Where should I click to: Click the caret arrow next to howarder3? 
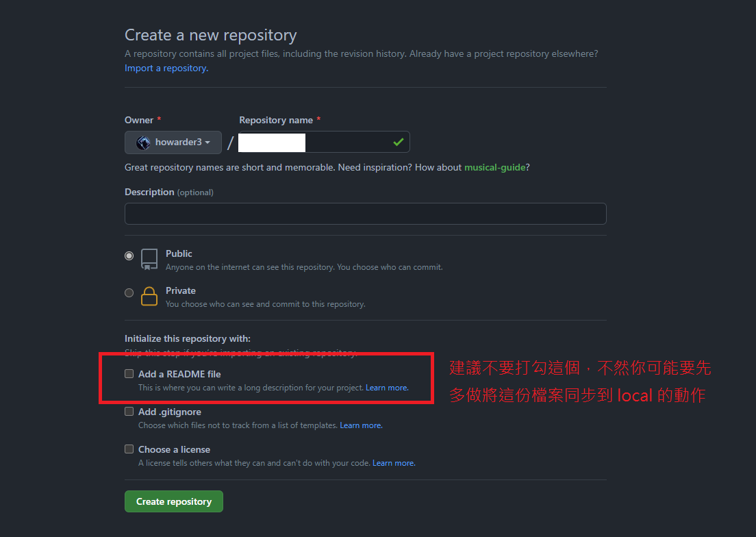click(207, 142)
